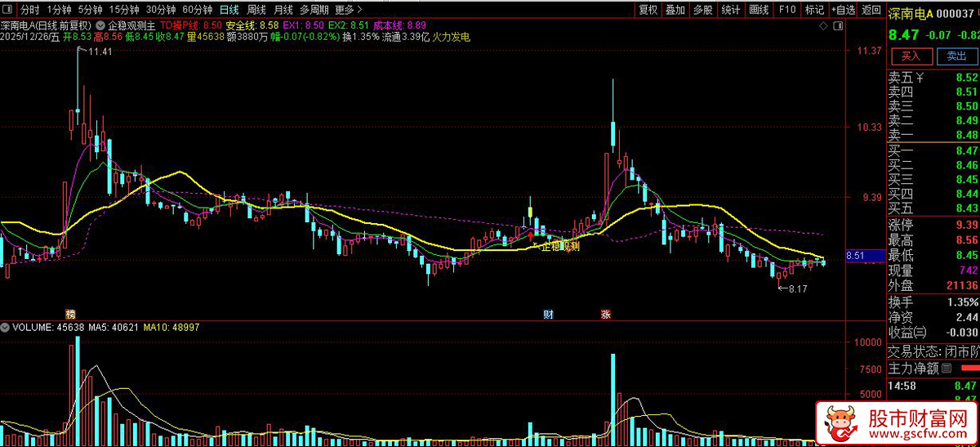The height and width of the screenshot is (447, 980).
Task: Click the diamond icon above the chart
Action: pos(824,27)
